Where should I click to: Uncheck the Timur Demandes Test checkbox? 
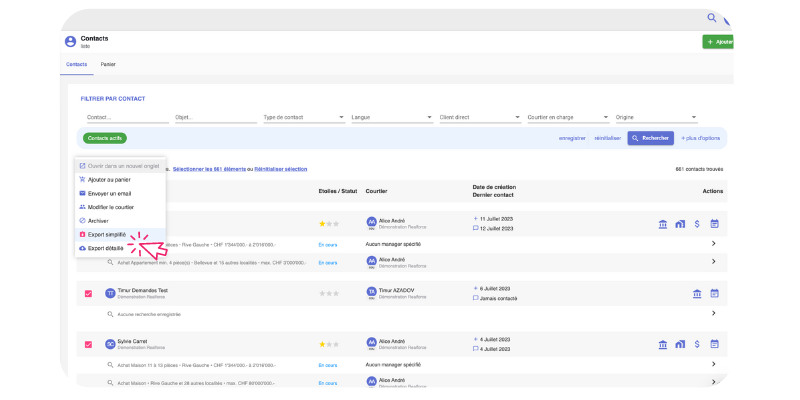coord(88,294)
